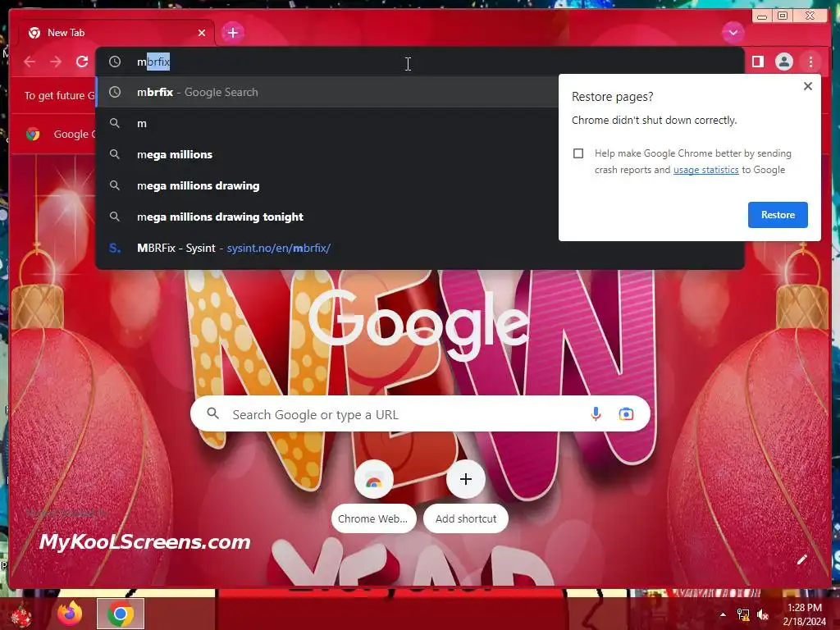
Task: Select mega millions drawing tonight suggestion
Action: (x=327, y=217)
